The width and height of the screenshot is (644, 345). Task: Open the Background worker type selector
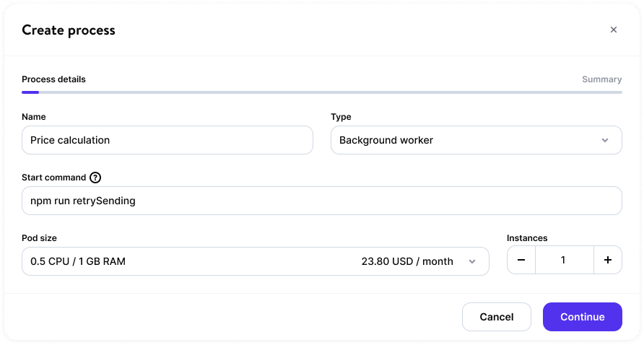click(462, 141)
